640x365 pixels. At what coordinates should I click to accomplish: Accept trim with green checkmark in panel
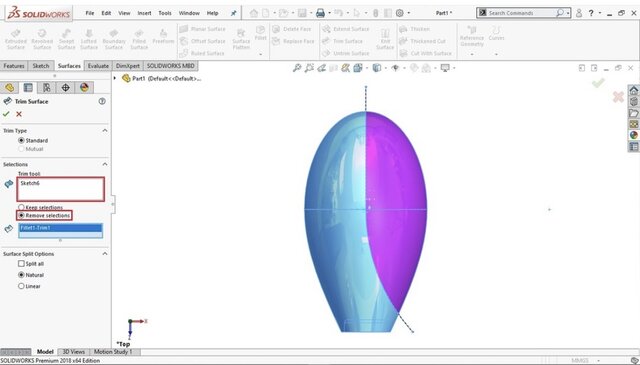[x=6, y=114]
